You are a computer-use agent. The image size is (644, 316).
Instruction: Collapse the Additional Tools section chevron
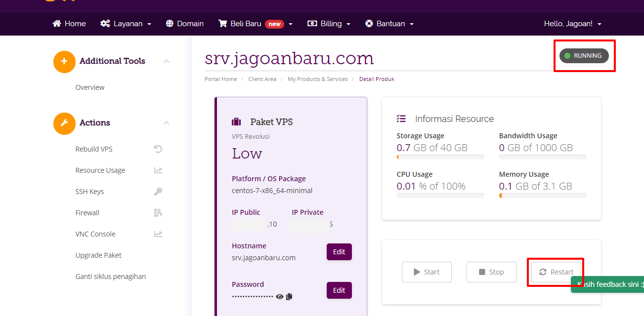[x=167, y=61]
